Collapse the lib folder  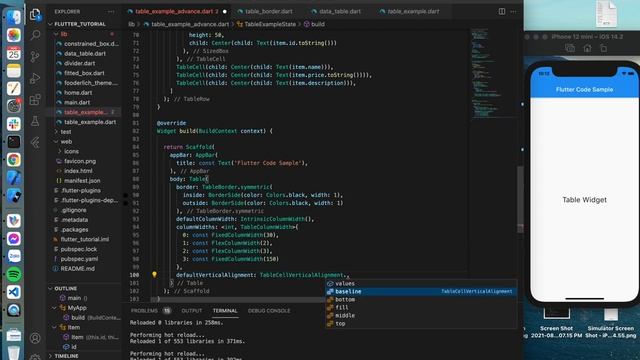coord(56,34)
